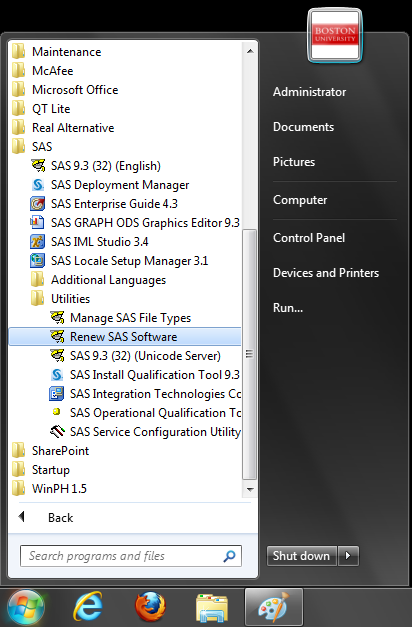Open Manage SAS File Types
Image resolution: width=412 pixels, height=627 pixels.
coord(130,318)
